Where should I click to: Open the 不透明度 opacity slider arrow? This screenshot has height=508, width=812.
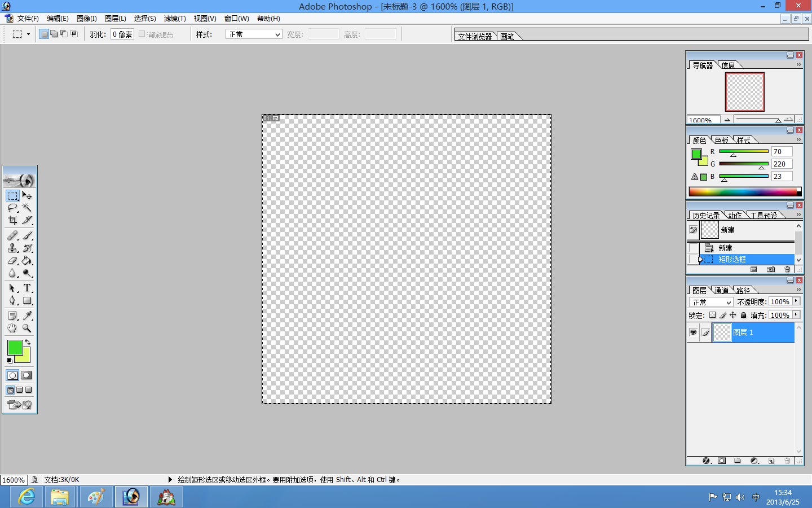tap(796, 301)
